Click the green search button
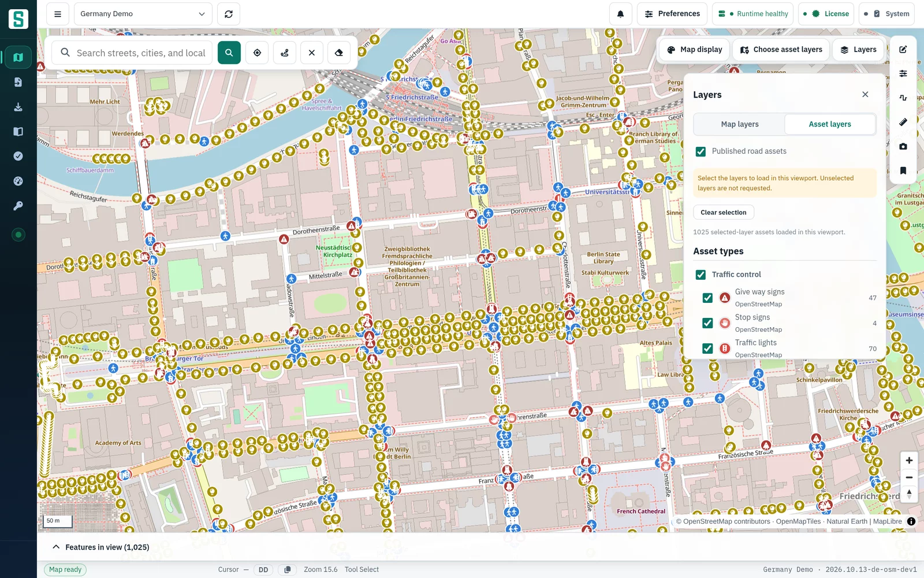 point(229,53)
